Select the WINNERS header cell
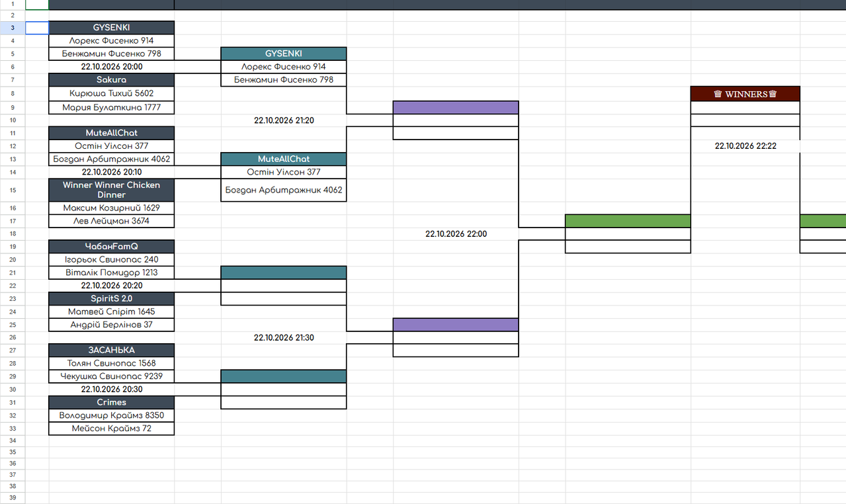The width and height of the screenshot is (846, 504). click(x=745, y=94)
